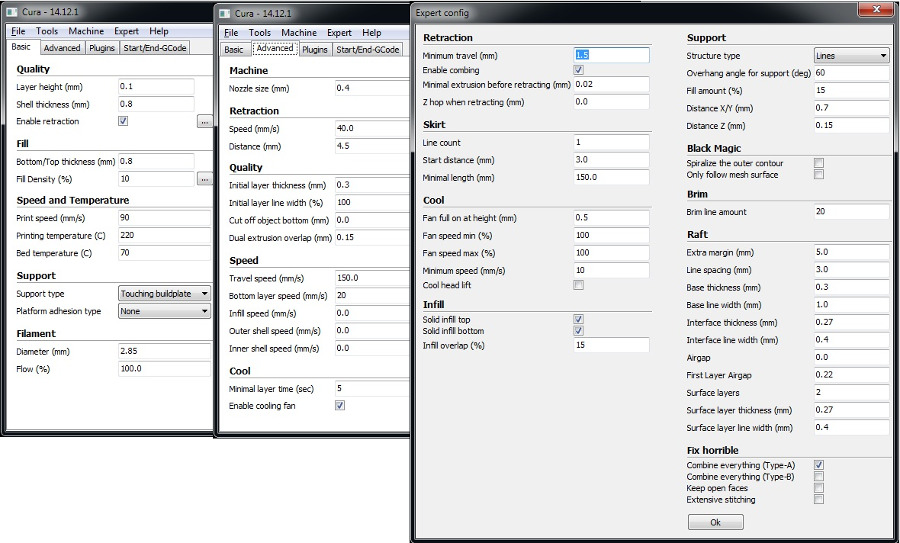Click Flow percentage input field
This screenshot has width=900, height=543.
pyautogui.click(x=165, y=369)
